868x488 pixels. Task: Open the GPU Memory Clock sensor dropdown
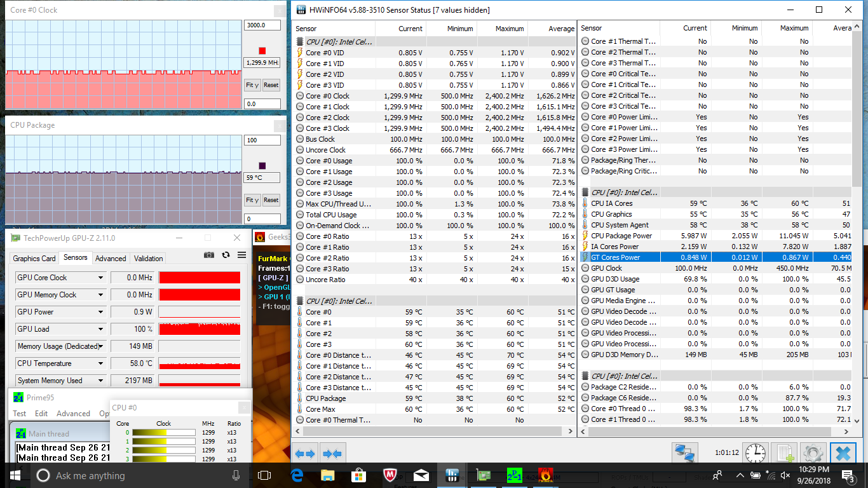point(100,295)
